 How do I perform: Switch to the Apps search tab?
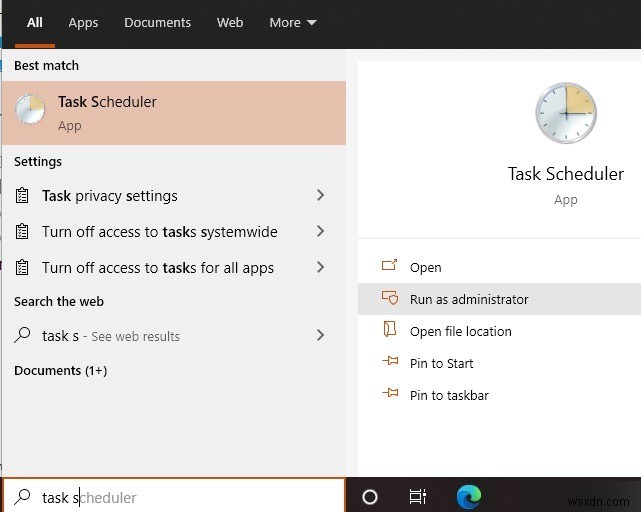click(83, 23)
